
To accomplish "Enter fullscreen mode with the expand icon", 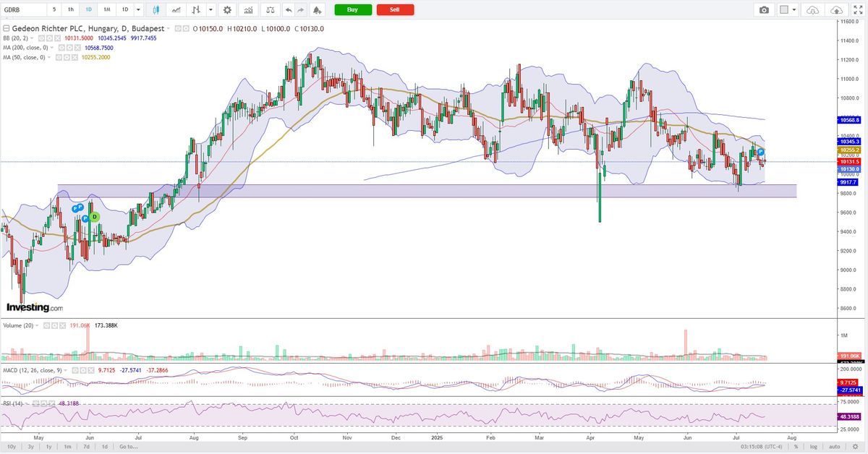I will [858, 10].
